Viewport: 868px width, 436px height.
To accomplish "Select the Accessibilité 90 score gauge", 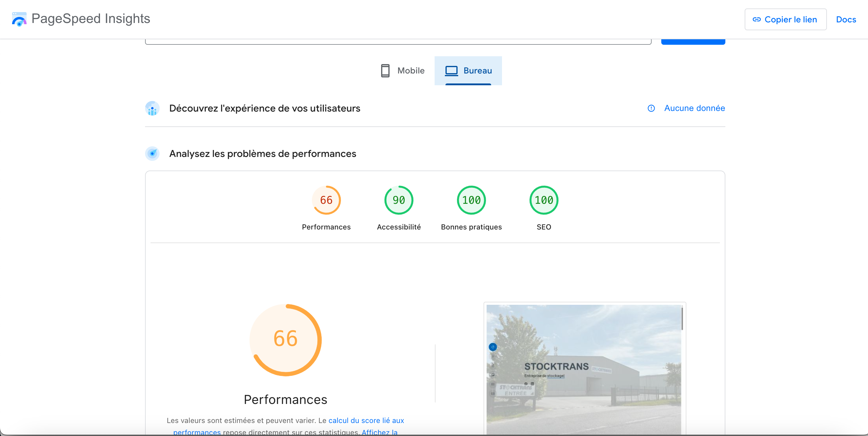I will [399, 200].
